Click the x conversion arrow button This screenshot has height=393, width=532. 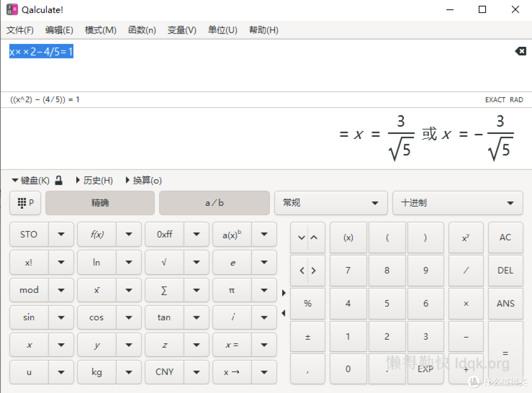tap(232, 372)
